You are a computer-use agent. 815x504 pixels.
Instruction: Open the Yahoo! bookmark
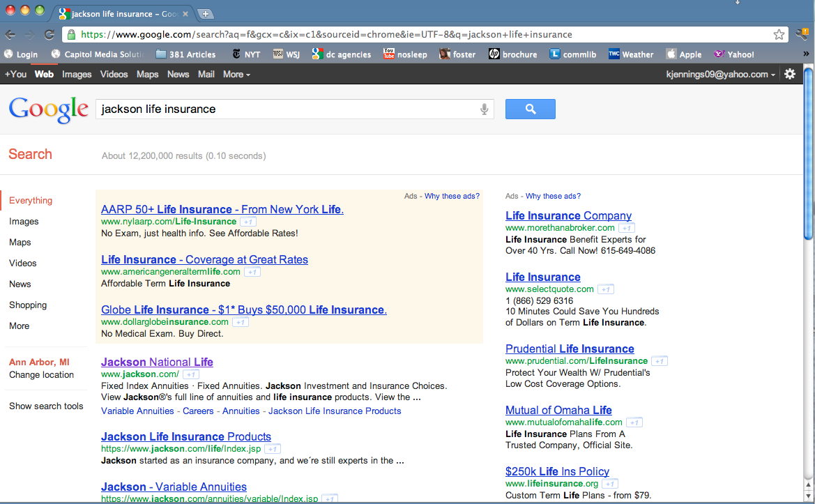tap(734, 54)
